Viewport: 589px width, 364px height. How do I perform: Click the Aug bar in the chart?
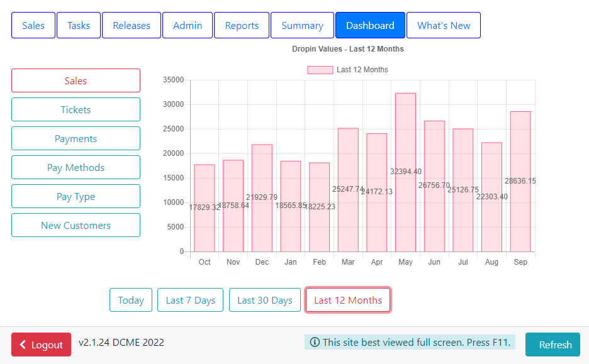(491, 197)
